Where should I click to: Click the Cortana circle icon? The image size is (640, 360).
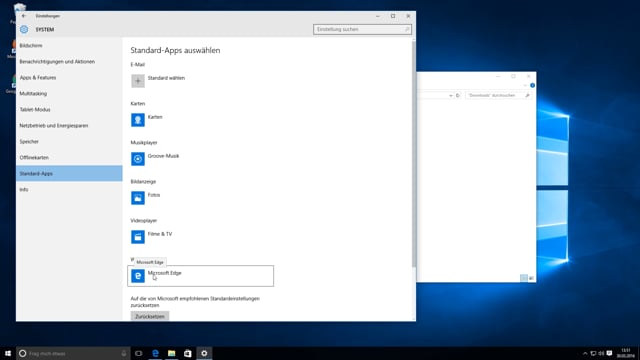22,353
